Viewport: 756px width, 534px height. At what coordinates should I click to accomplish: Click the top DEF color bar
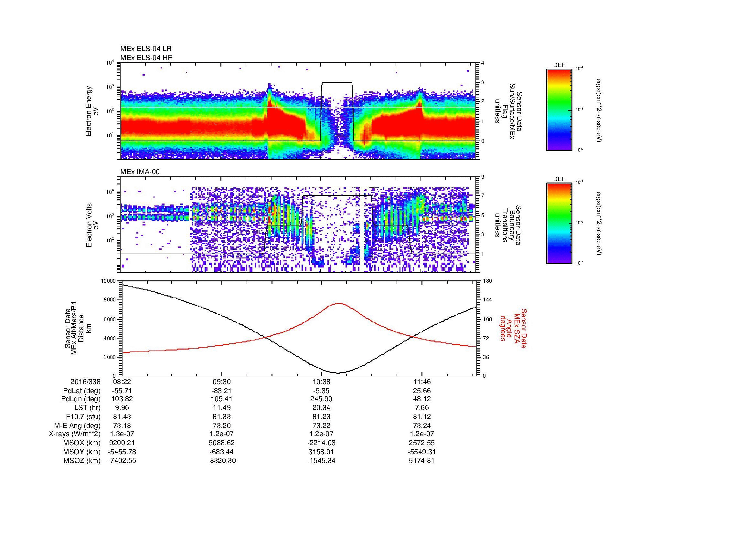point(559,110)
